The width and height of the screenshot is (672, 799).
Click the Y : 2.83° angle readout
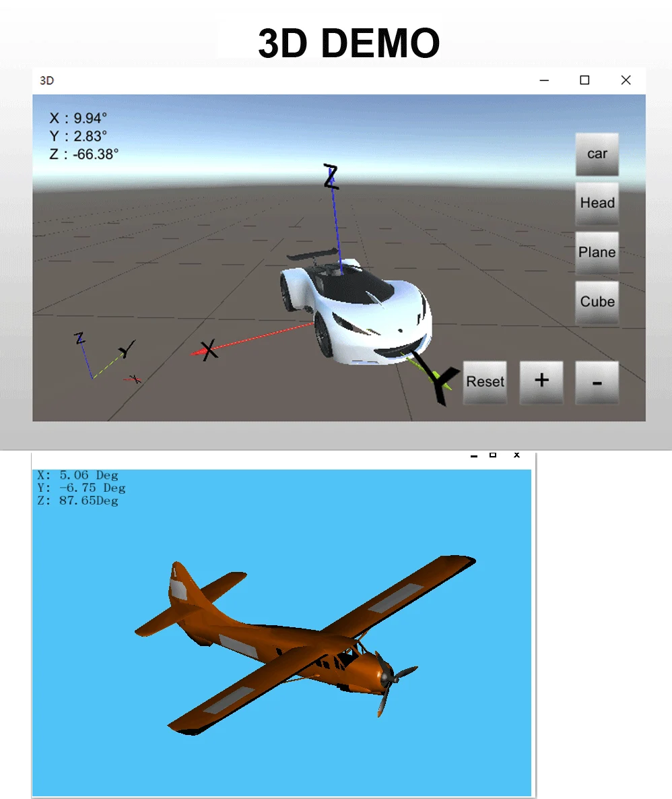78,136
